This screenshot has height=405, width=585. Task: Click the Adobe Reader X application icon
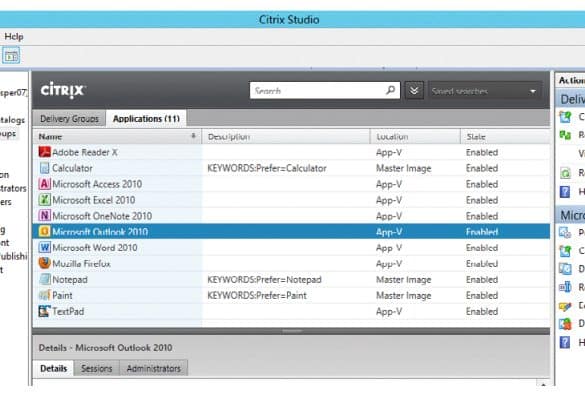(x=44, y=152)
